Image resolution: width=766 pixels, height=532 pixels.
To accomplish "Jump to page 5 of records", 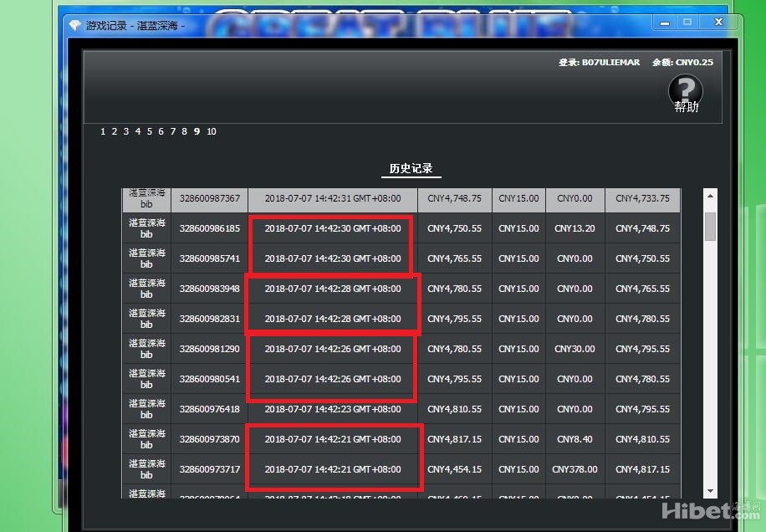I will (150, 131).
